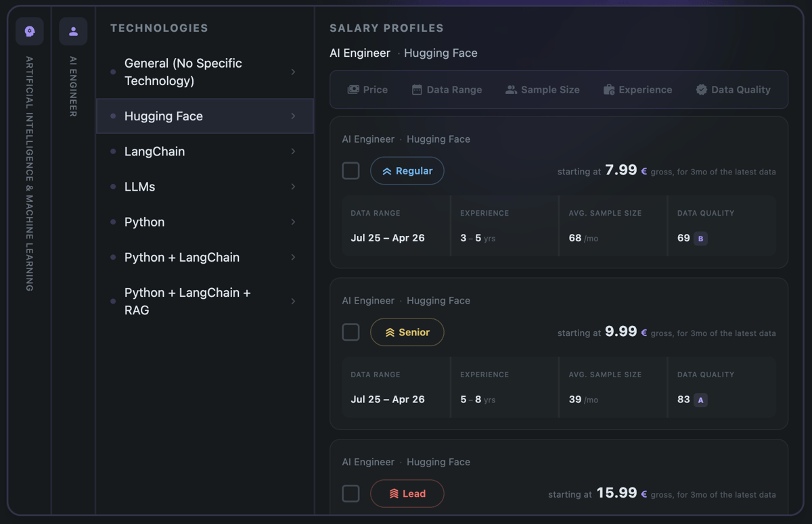Click the euro symbol after 9.99
Screen dimensions: 812x524
644,333
